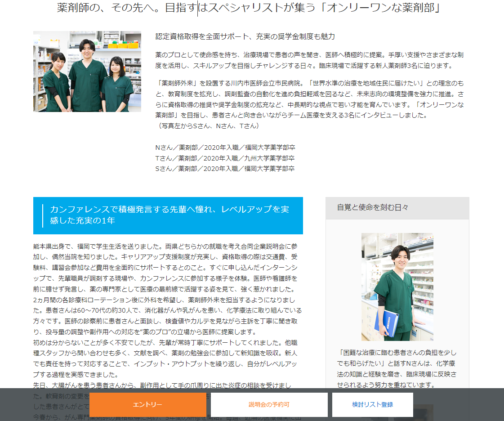Viewport: 504px width, 421px height.
Task: Click the text line starting 初めは分からないことが多く不安でした
Action: click(165, 343)
